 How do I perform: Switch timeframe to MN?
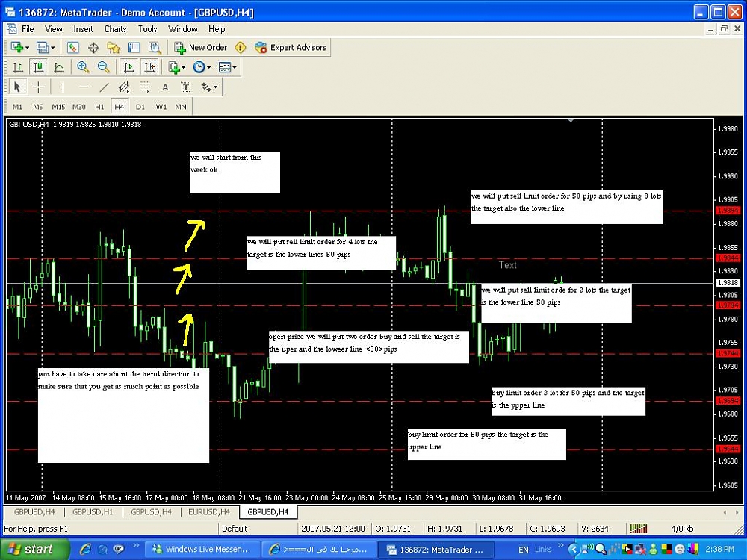[181, 107]
